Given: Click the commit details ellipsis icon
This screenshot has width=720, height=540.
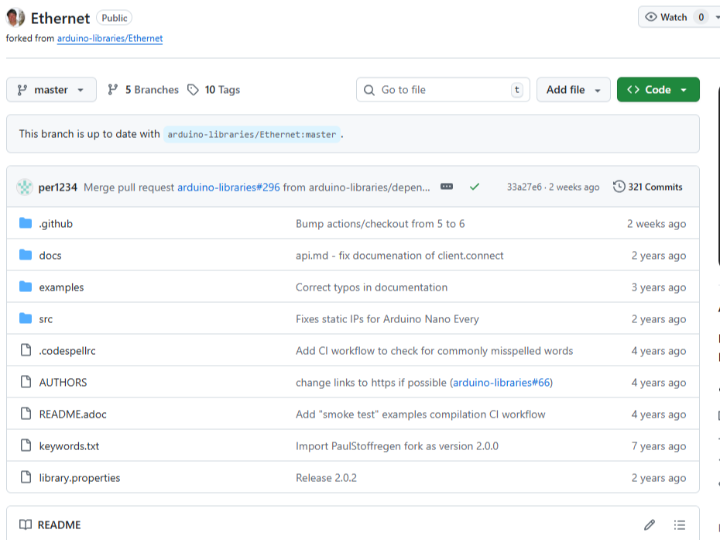Looking at the screenshot, I should pyautogui.click(x=447, y=187).
